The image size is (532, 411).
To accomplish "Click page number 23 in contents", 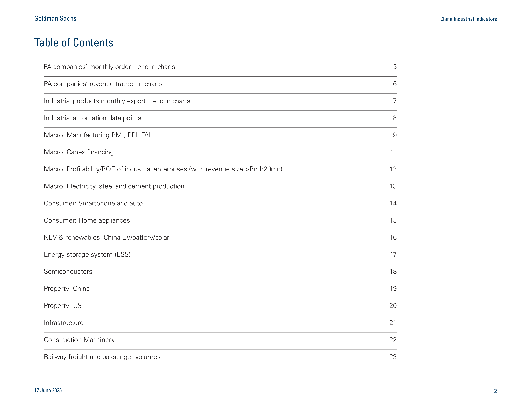I will tap(393, 357).
